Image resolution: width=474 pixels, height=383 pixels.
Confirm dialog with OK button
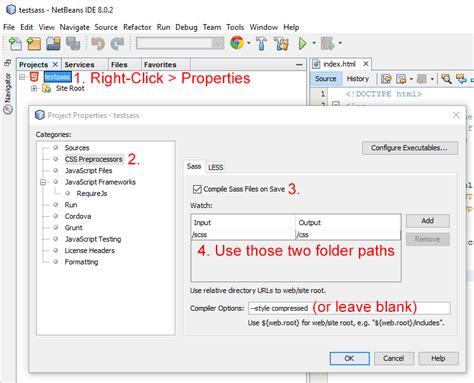349,358
